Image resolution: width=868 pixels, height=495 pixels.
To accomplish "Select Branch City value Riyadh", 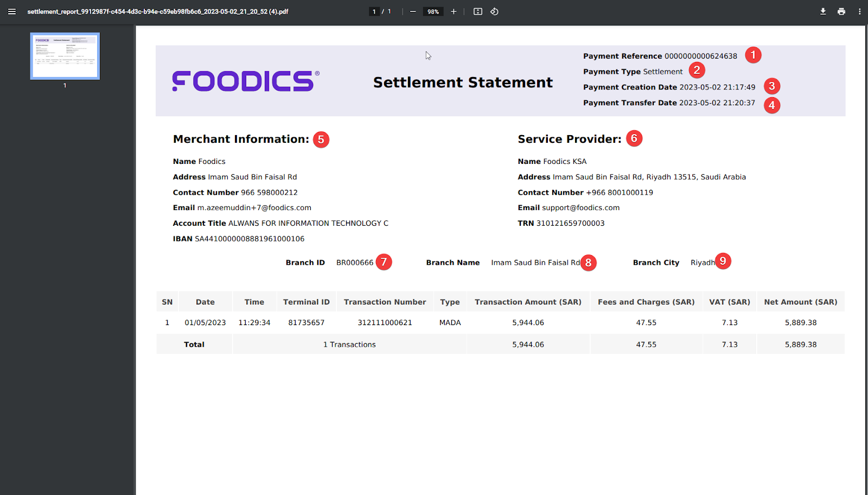I will [703, 263].
